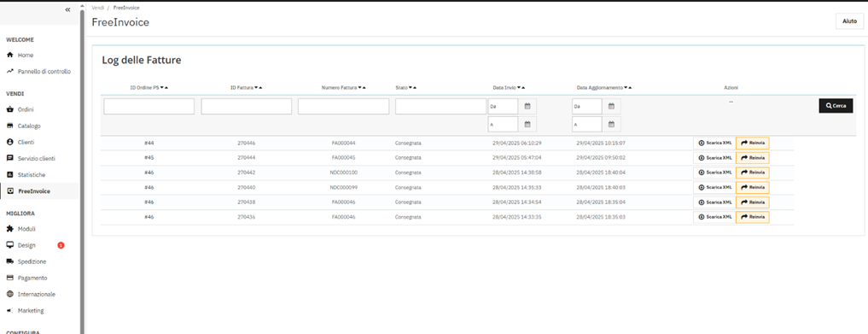Open calendar for Data Aggiornamento 'A' field
This screenshot has width=868, height=334.
612,124
